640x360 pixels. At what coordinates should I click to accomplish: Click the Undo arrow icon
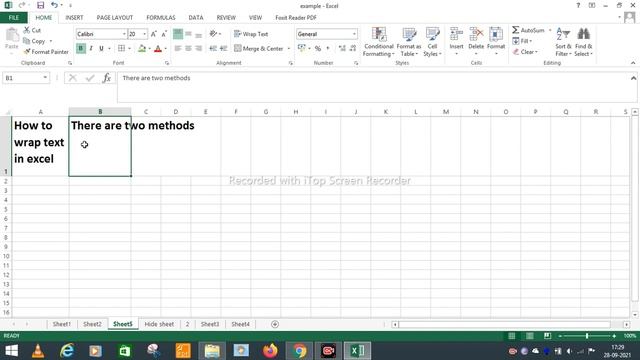(54, 5)
